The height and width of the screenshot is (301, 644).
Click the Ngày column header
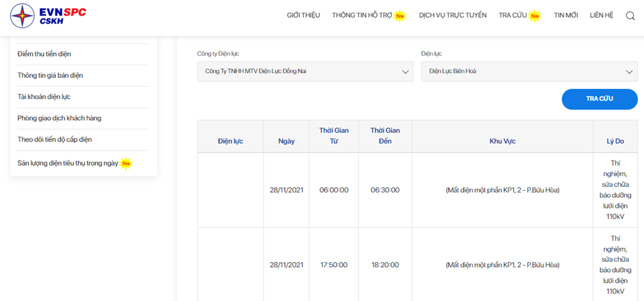click(x=286, y=141)
